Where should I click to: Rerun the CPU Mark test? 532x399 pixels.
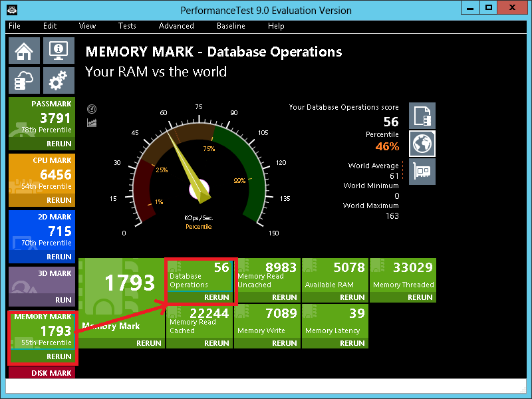click(59, 200)
